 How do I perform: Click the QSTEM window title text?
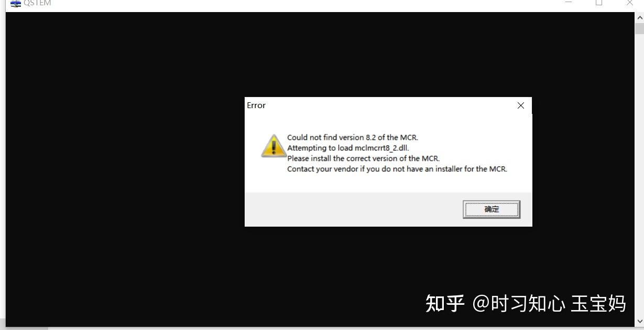[x=37, y=3]
